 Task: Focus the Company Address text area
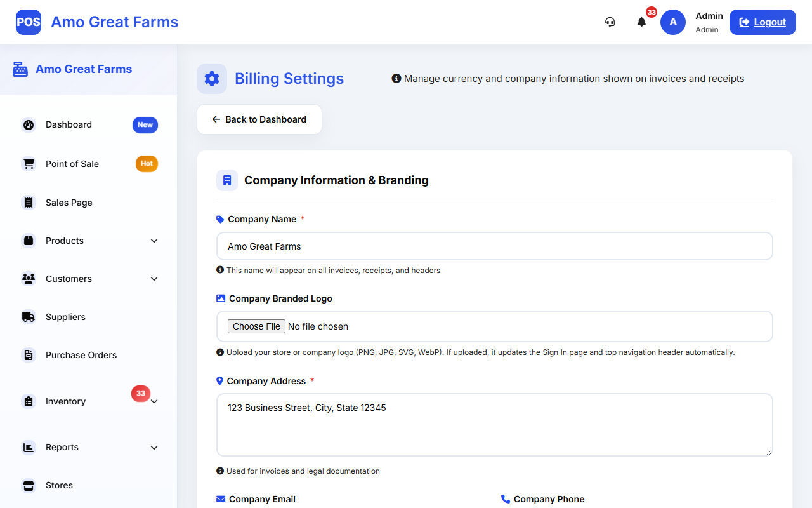point(495,425)
